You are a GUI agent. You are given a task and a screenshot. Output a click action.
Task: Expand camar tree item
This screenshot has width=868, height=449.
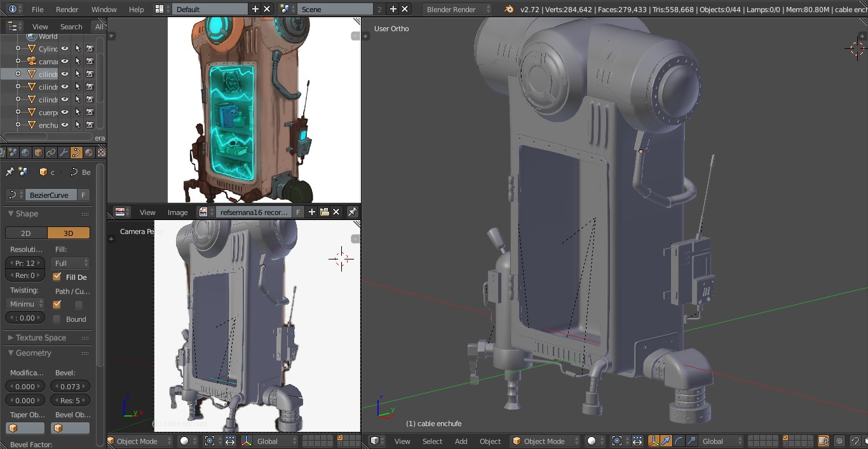click(18, 61)
